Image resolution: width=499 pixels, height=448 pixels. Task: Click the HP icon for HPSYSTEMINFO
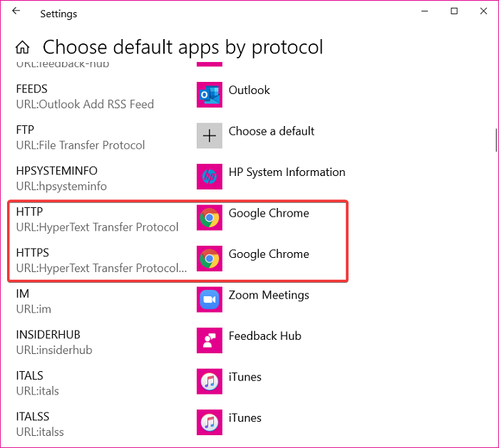(210, 177)
